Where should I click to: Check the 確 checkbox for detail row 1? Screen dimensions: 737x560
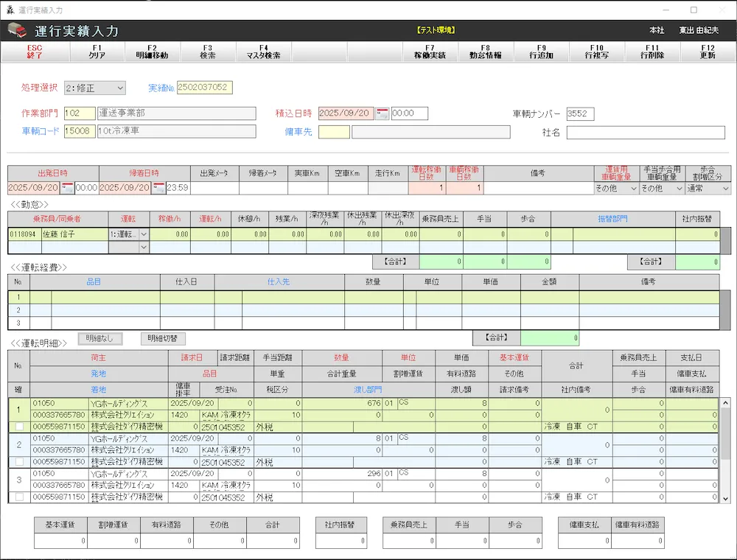click(18, 426)
